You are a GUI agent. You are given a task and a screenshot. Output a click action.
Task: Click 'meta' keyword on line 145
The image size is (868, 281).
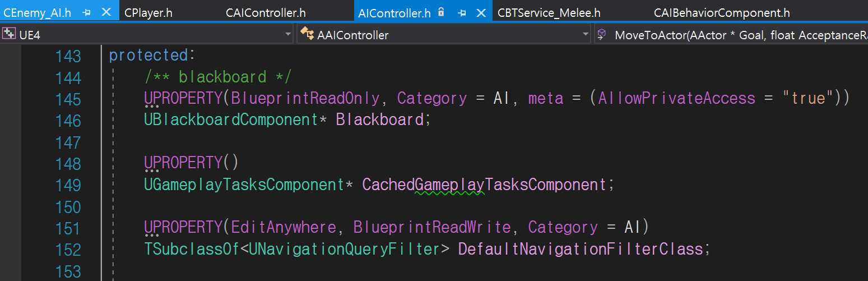point(546,98)
